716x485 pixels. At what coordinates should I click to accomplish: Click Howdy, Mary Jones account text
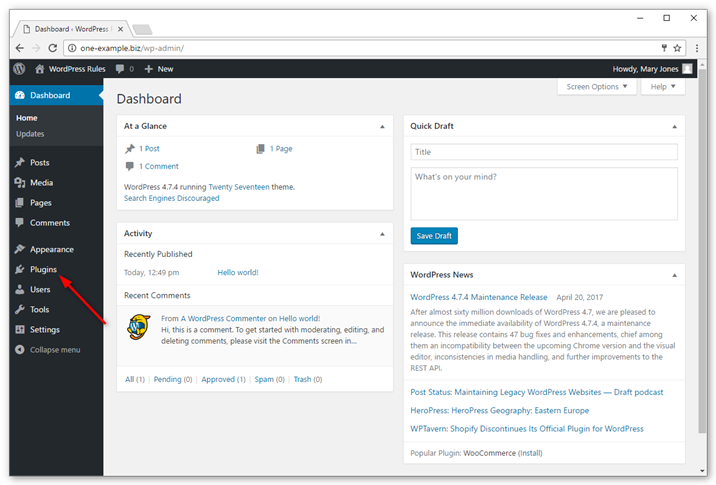click(x=645, y=69)
